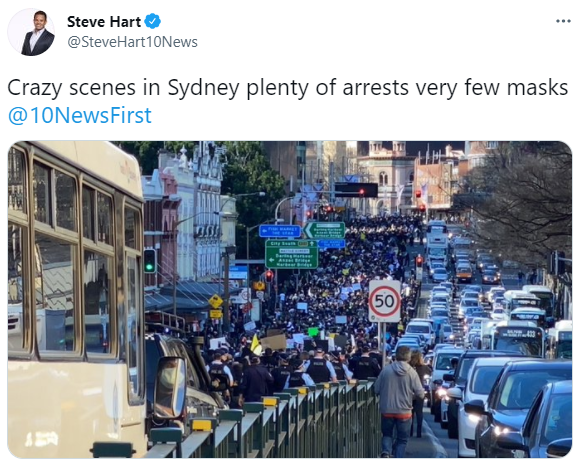Click the blue verified badge
This screenshot has height=470, width=587.
153,21
